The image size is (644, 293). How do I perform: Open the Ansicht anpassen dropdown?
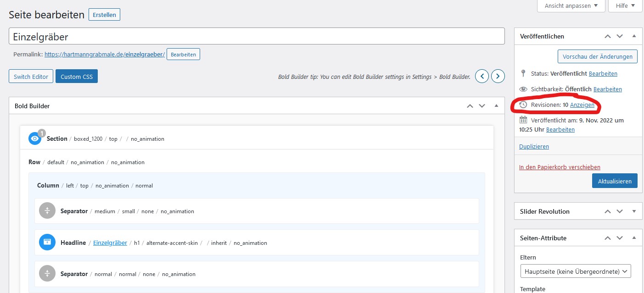coord(571,6)
